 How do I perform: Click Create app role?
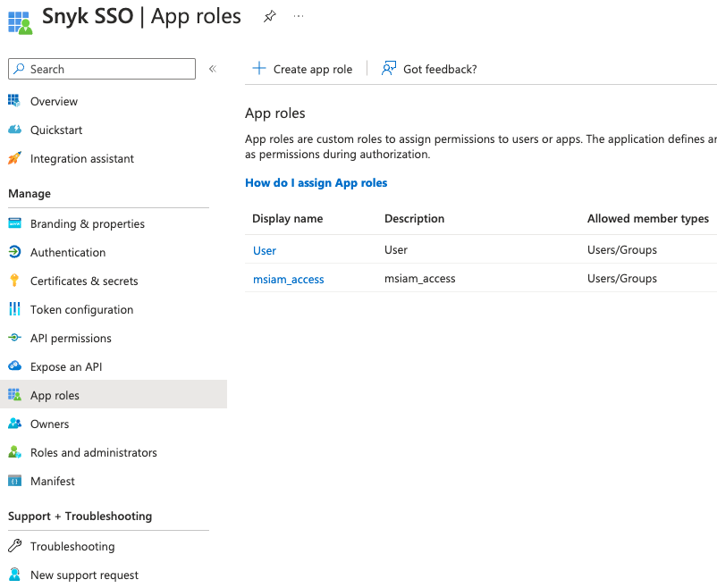[313, 70]
